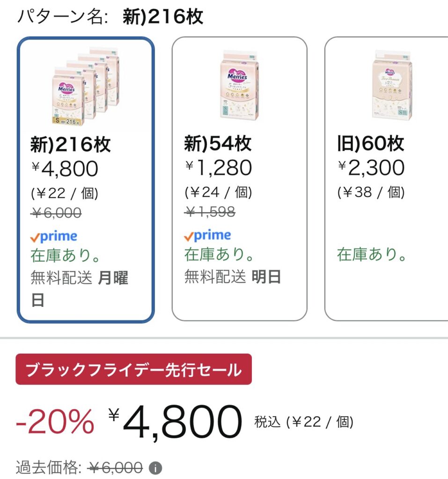Click the ¥4,800 price in 216枚 card
The image size is (448, 479).
(x=65, y=169)
